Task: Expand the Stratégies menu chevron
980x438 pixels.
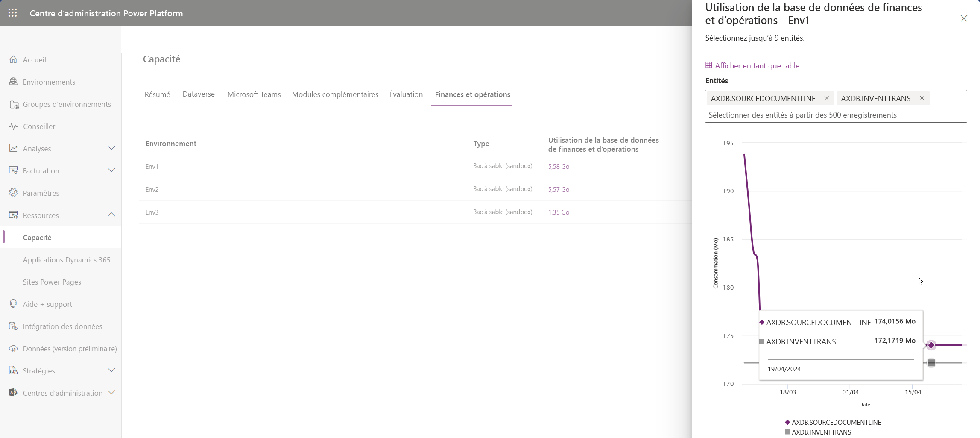Action: coord(111,370)
